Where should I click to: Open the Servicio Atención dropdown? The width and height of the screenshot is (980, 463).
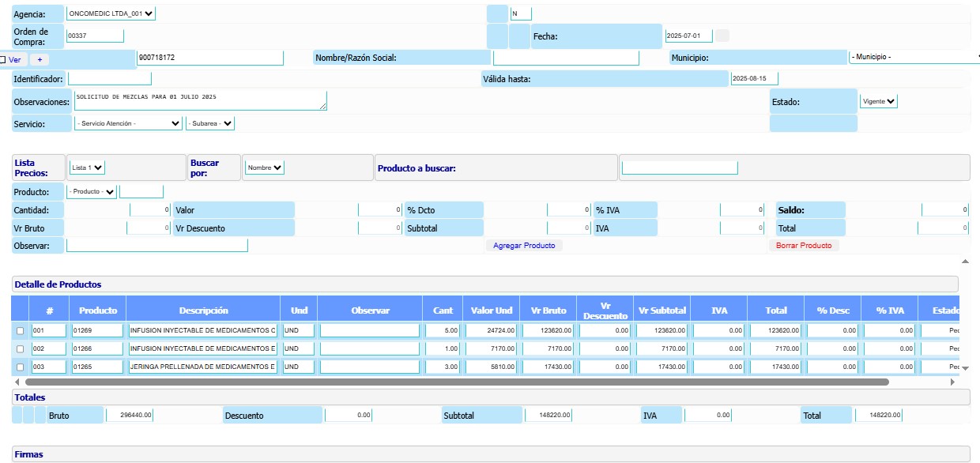pos(128,123)
